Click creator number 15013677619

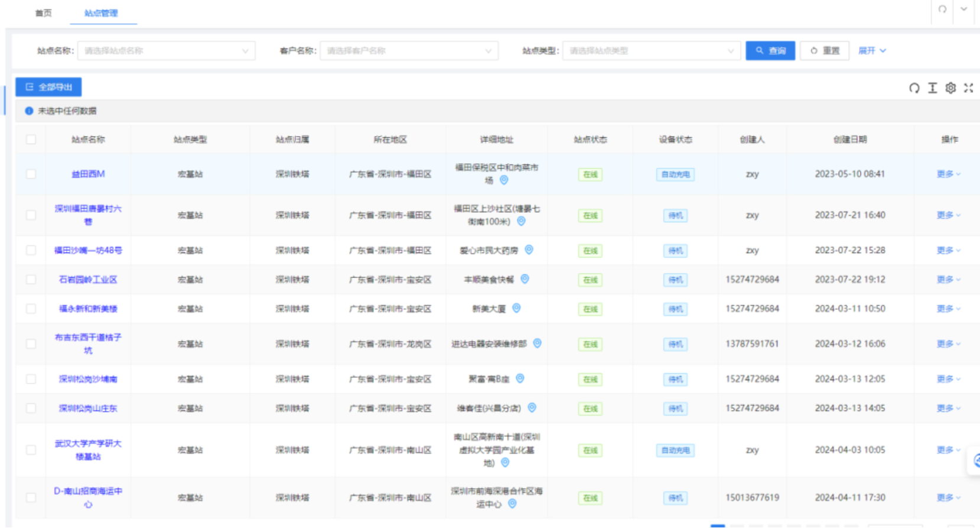click(752, 498)
